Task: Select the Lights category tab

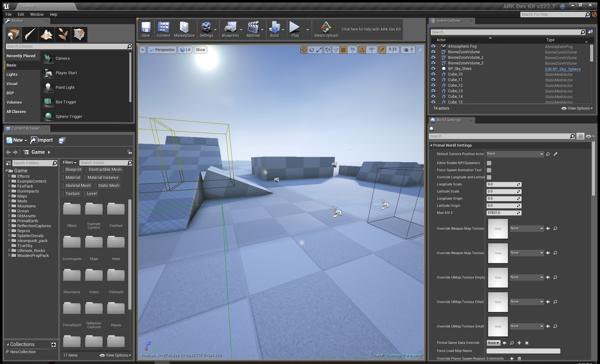Action: tap(12, 74)
